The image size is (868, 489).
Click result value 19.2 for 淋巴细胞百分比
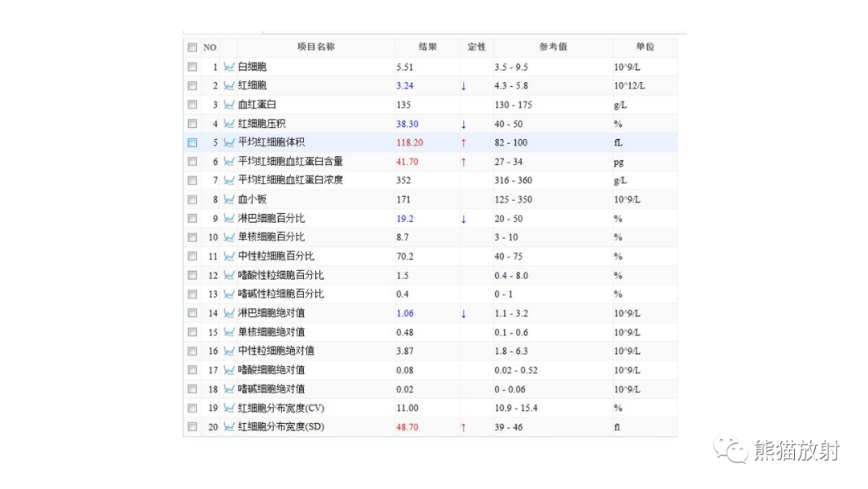[404, 219]
